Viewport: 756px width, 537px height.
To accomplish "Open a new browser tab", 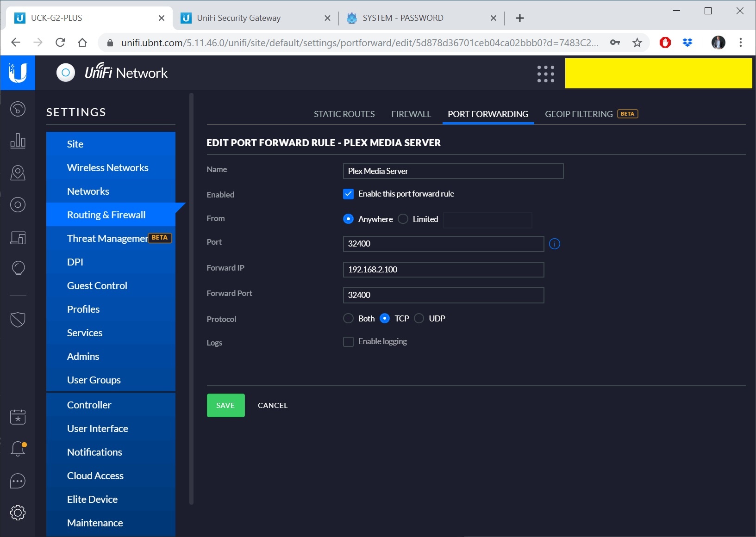I will click(520, 18).
